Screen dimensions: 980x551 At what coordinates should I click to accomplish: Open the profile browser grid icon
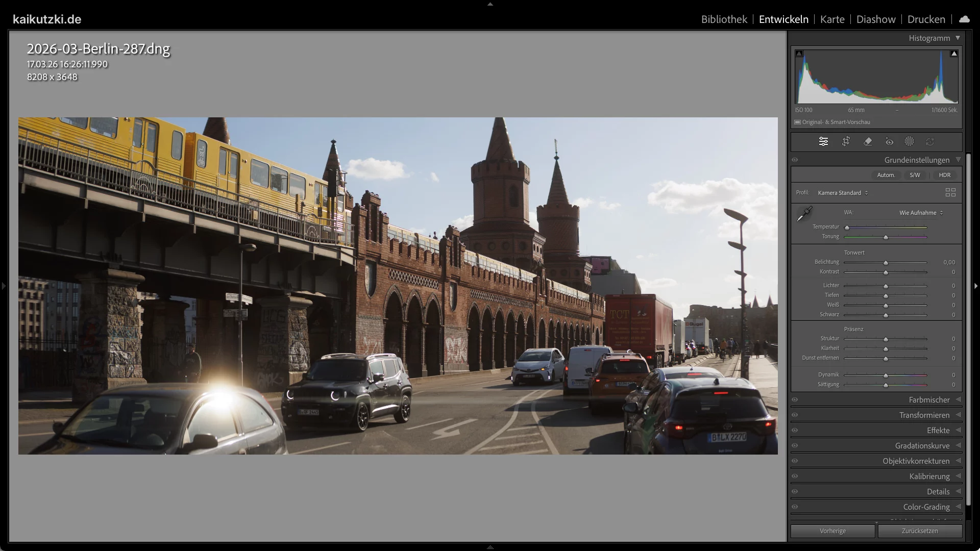(x=951, y=192)
